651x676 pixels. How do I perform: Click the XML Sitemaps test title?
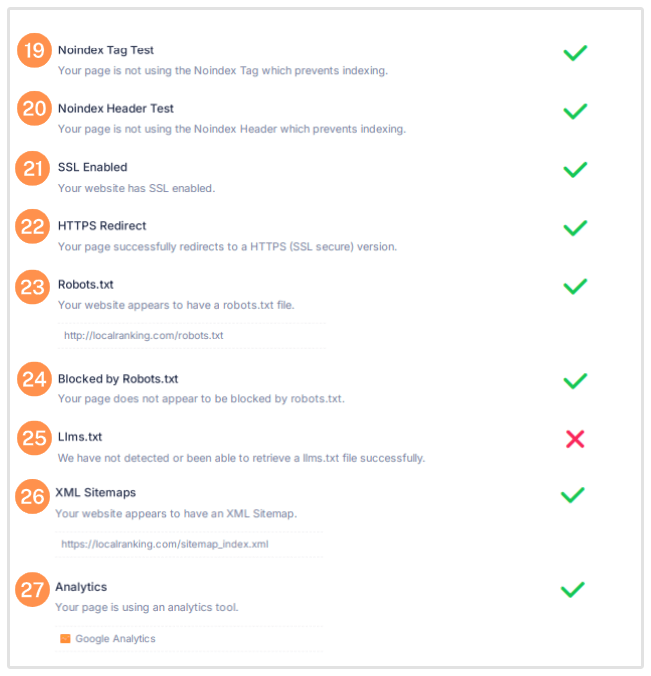95,493
